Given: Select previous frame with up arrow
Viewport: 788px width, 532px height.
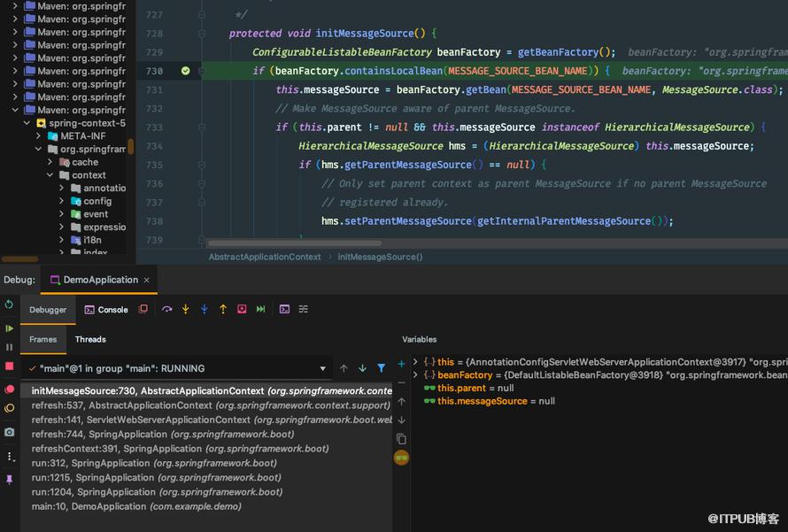Looking at the screenshot, I should click(x=344, y=368).
